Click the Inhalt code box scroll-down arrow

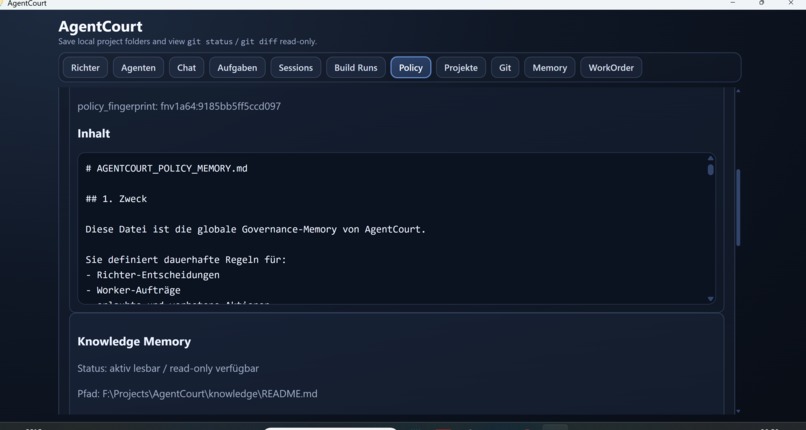pos(710,298)
